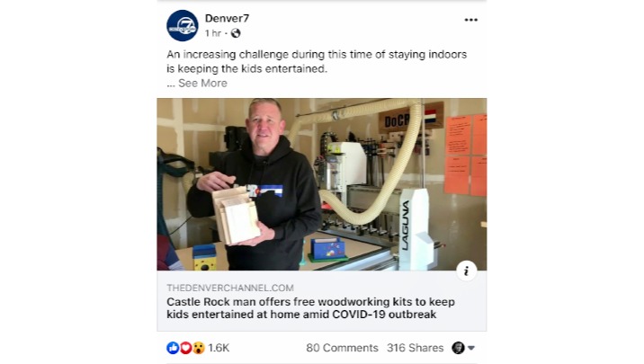The image size is (644, 364).
Task: Click the red heart Love reaction icon
Action: (x=185, y=348)
